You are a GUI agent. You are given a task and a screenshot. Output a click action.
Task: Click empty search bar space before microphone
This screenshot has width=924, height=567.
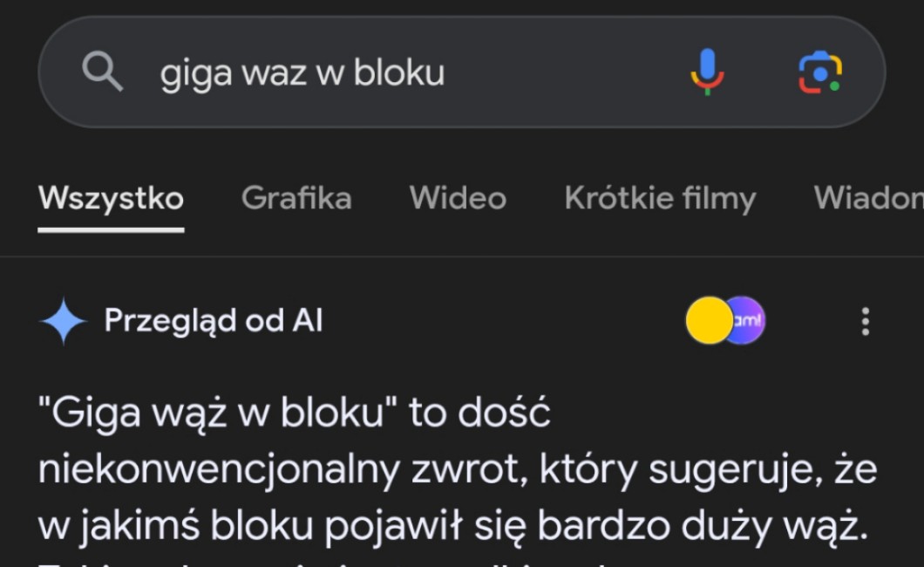pyautogui.click(x=567, y=72)
